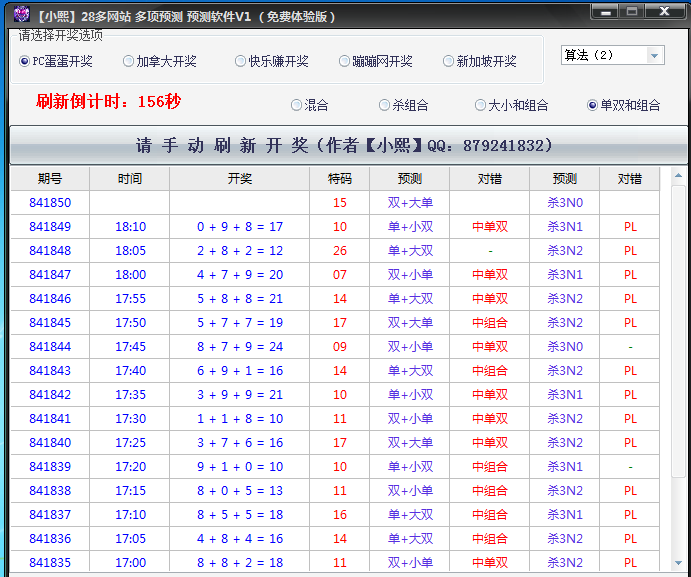Click the PL result in row 841849
Viewport: 691px width, 577px height.
(630, 227)
